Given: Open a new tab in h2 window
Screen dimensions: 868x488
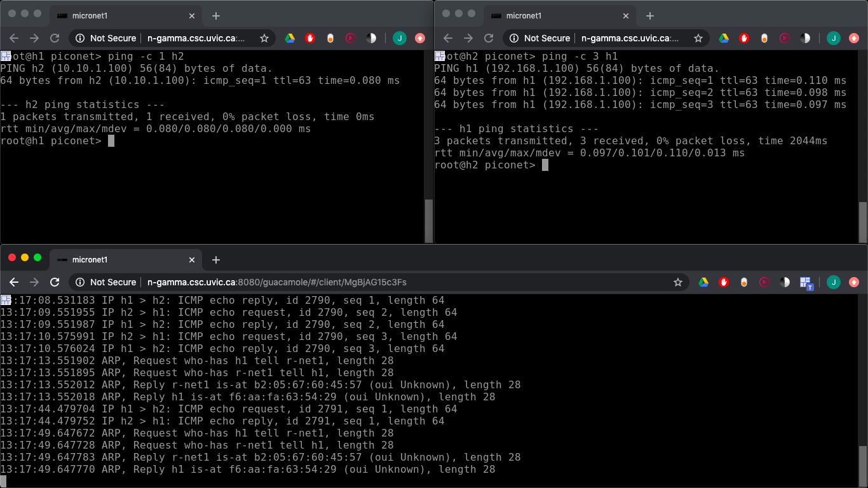Looking at the screenshot, I should (x=649, y=16).
